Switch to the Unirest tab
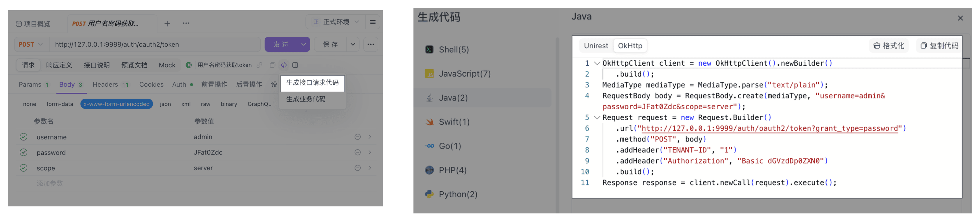Screen dimensions: 980x221 (x=596, y=46)
